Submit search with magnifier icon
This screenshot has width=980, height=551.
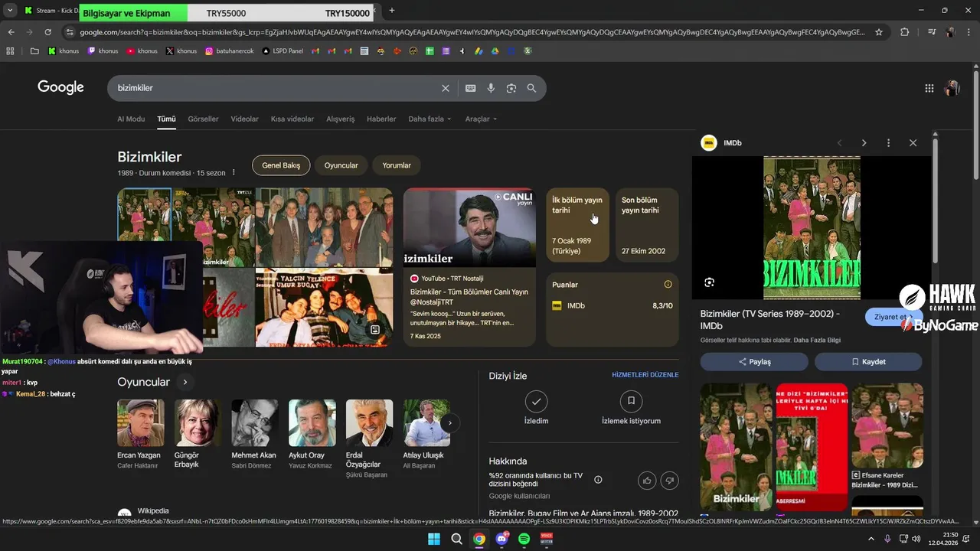[531, 88]
